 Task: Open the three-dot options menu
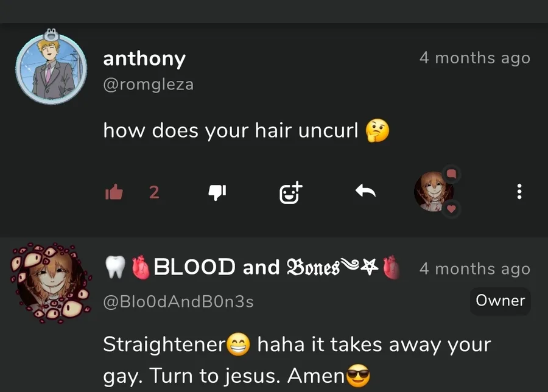[x=519, y=192]
